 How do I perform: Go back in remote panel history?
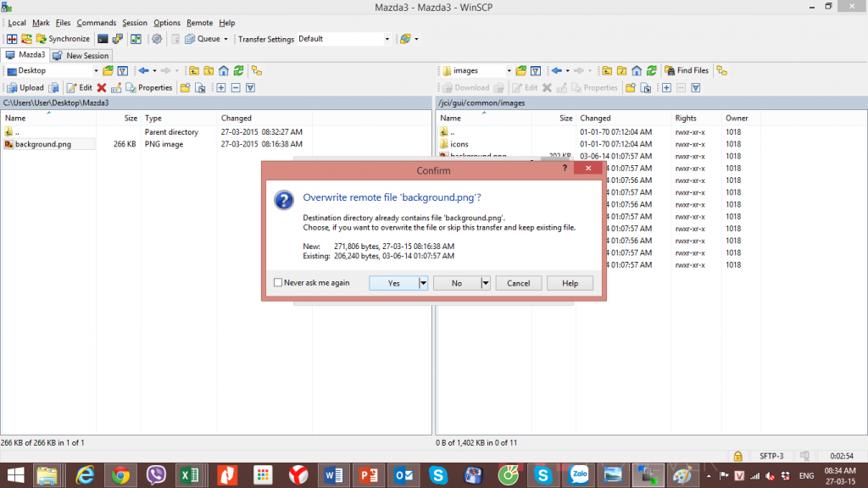[556, 71]
